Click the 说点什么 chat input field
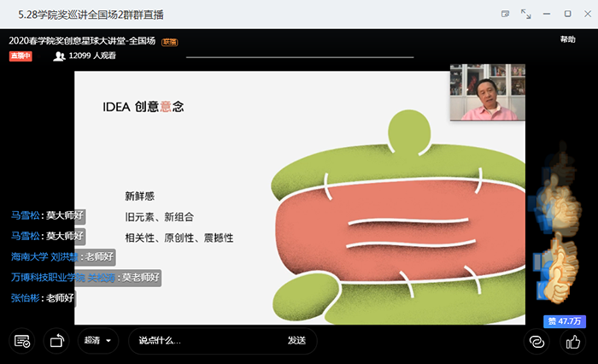Image resolution: width=598 pixels, height=364 pixels. 205,340
